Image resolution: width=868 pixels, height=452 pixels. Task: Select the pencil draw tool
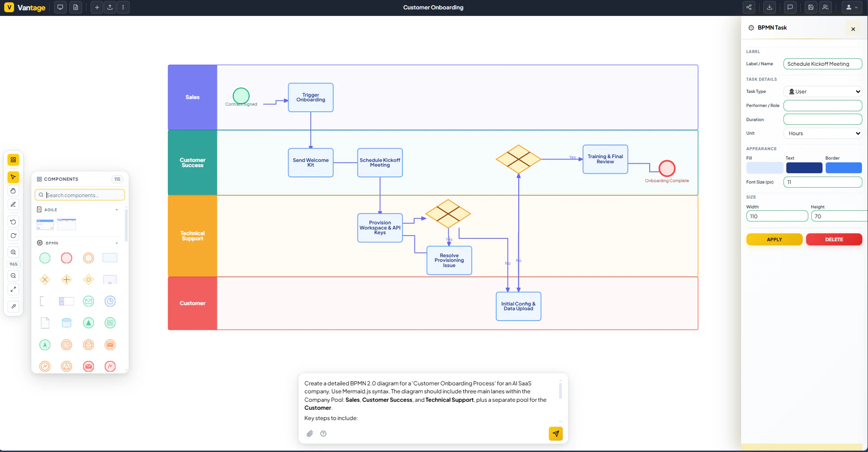13,204
